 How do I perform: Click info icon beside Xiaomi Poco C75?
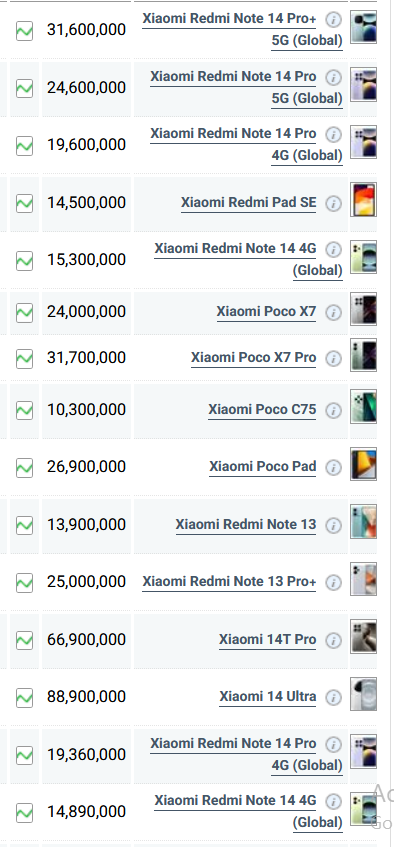[333, 411]
